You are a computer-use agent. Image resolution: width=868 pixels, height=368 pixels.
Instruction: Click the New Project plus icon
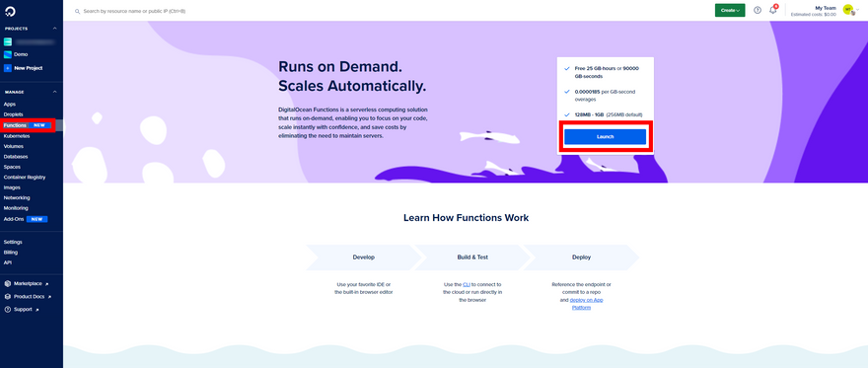pos(8,68)
